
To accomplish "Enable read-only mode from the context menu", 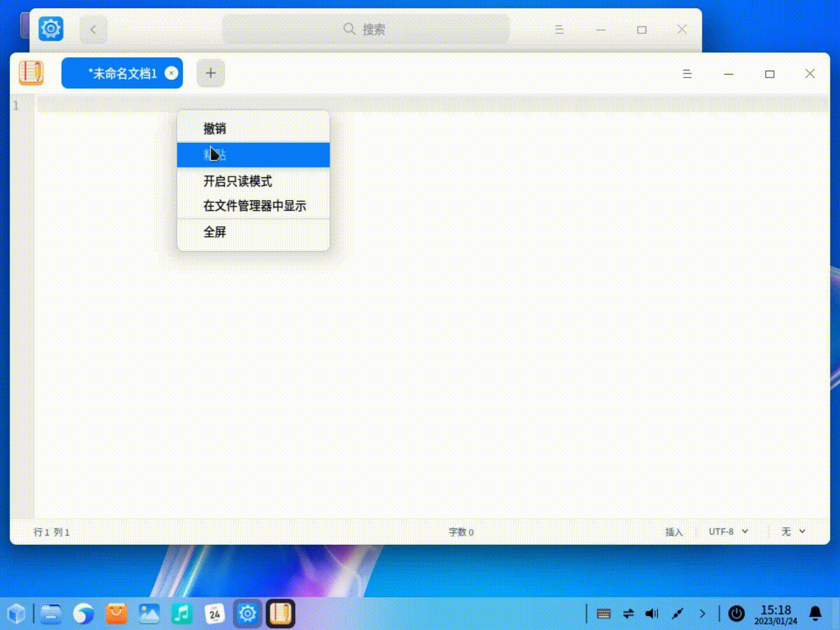I will pyautogui.click(x=237, y=181).
